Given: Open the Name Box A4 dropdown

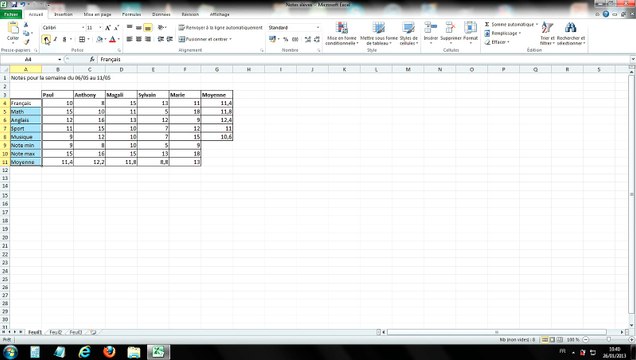Looking at the screenshot, I should click(x=60, y=59).
